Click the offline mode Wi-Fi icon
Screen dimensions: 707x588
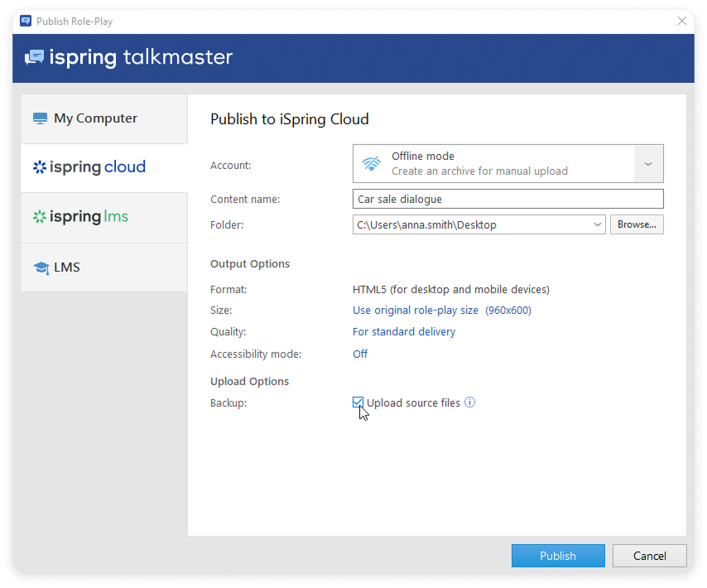coord(372,163)
